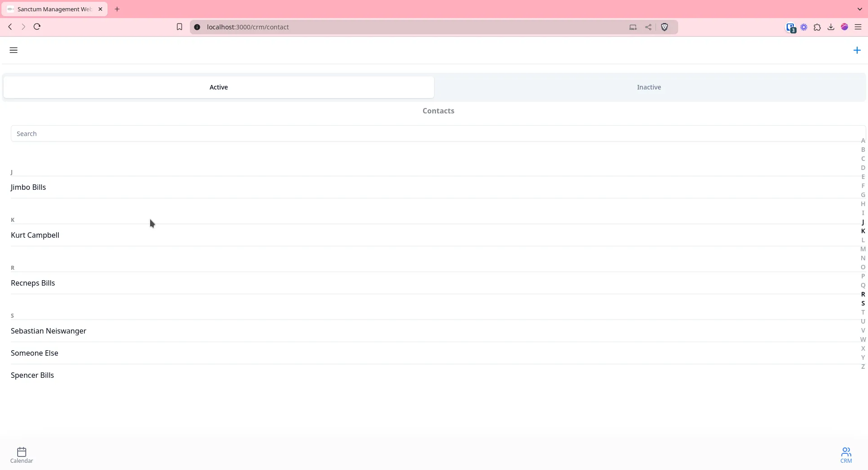
Task: Open the CRM navigation icon
Action: (x=846, y=455)
